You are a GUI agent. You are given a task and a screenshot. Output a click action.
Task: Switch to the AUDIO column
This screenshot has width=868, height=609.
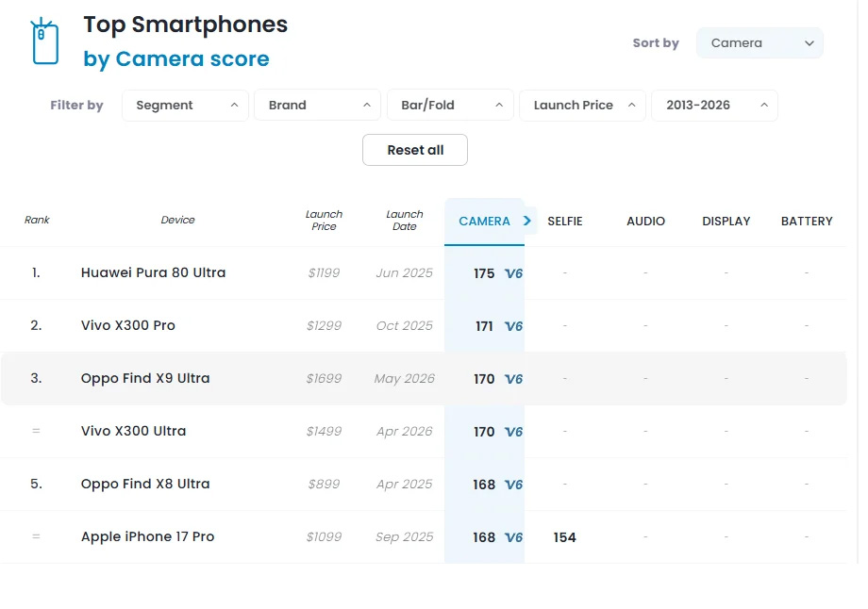[x=645, y=222]
